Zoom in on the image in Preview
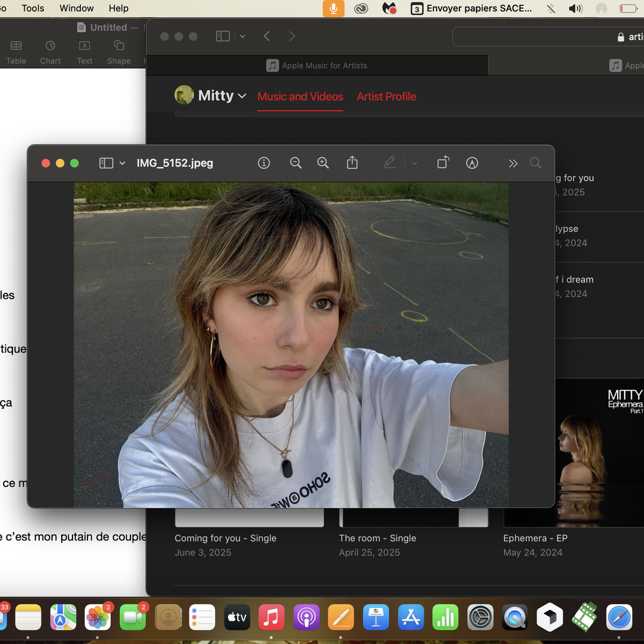 (x=323, y=163)
